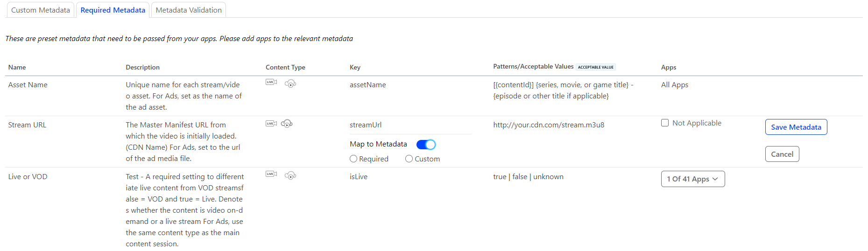Screen dimensions: 868x251
Task: Turn off the Map to Metadata switch
Action: 426,145
